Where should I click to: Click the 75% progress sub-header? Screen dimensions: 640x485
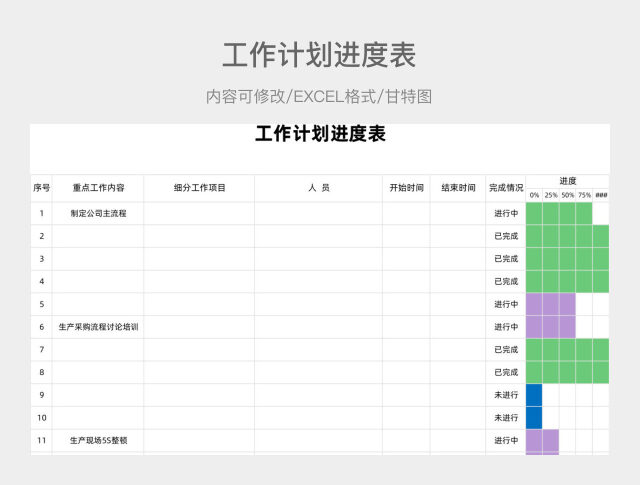point(584,195)
